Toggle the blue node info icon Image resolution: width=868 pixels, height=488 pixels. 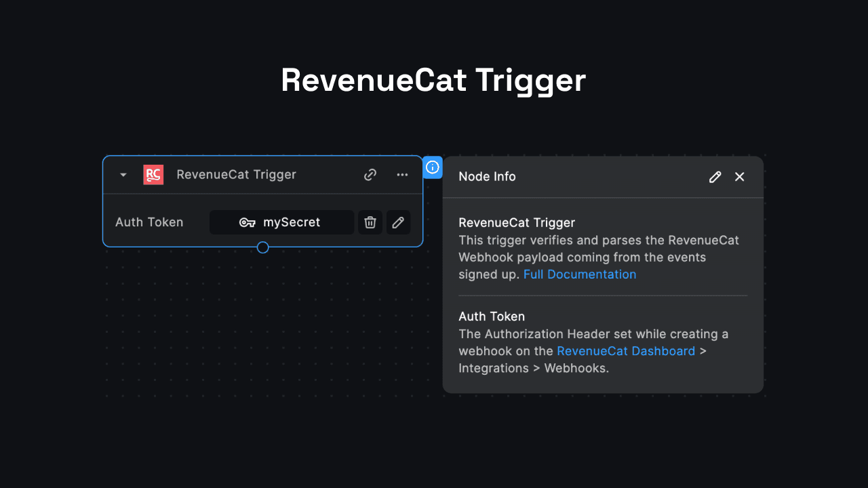coord(433,167)
